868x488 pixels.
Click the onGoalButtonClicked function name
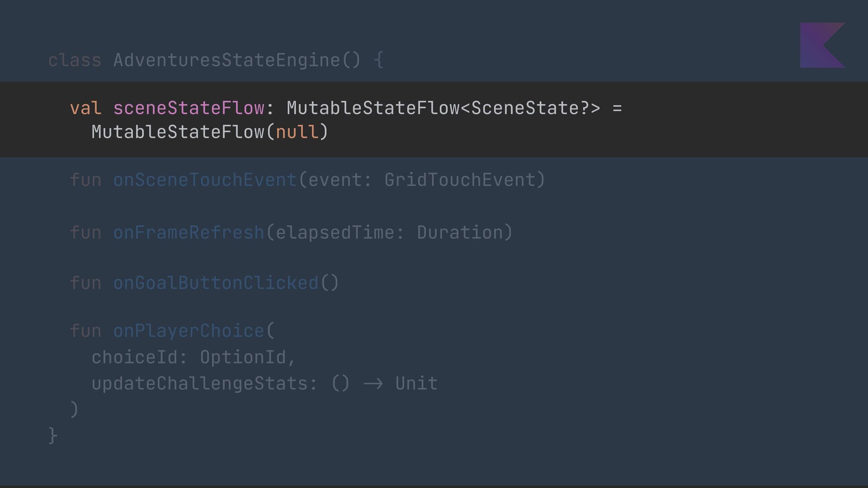tap(216, 283)
